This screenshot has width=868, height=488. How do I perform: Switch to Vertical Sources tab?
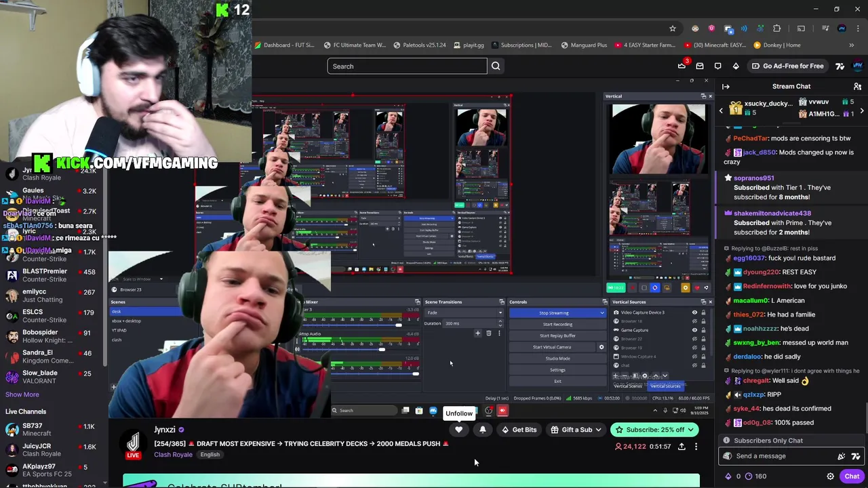pyautogui.click(x=665, y=386)
